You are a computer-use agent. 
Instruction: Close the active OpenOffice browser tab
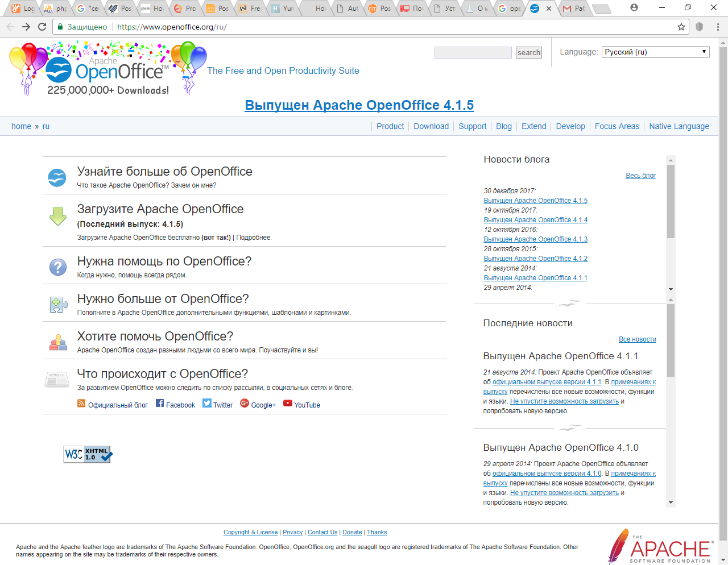pos(548,9)
